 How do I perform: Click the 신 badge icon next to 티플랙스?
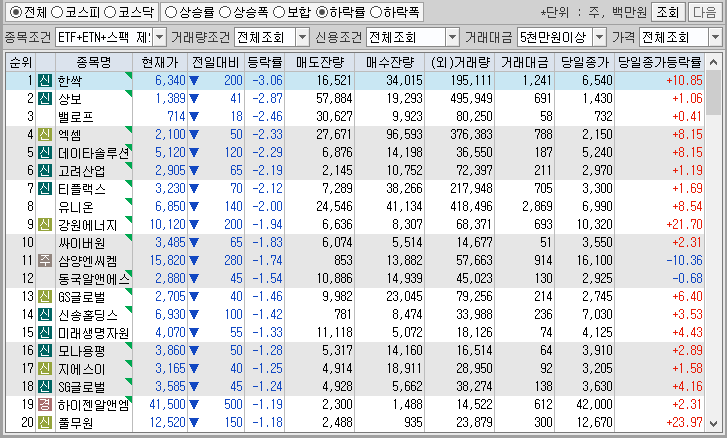(x=45, y=189)
